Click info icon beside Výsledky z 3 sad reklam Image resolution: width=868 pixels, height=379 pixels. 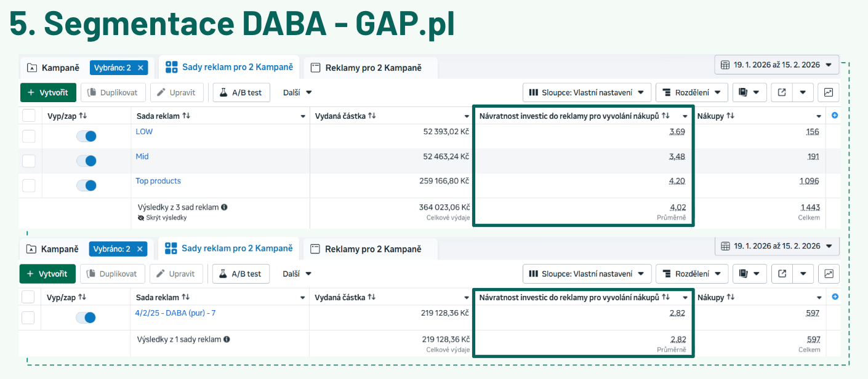click(225, 207)
